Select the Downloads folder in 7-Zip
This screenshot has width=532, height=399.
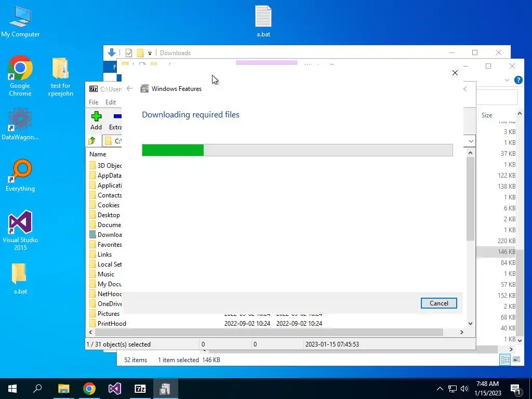point(105,234)
